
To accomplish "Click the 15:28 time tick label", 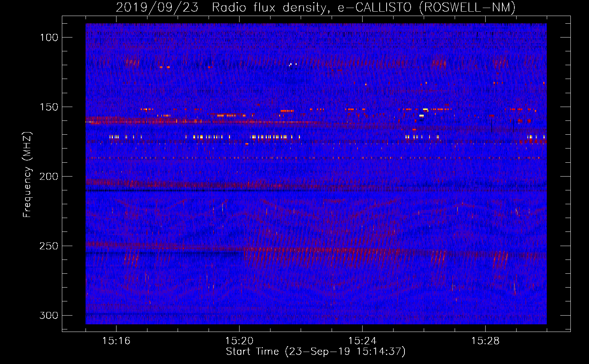I will [485, 341].
